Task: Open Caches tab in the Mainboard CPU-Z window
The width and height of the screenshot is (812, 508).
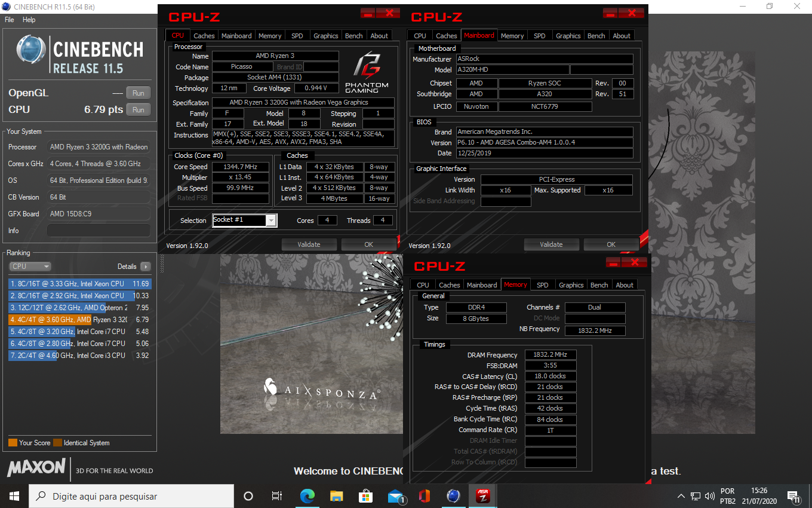Action: tap(447, 36)
